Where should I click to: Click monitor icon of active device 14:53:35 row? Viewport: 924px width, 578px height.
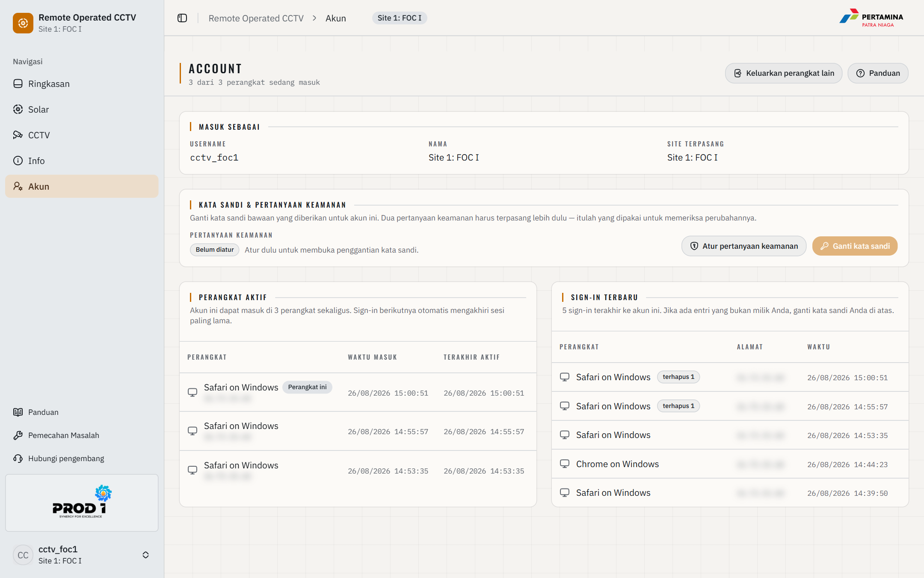[x=192, y=470]
